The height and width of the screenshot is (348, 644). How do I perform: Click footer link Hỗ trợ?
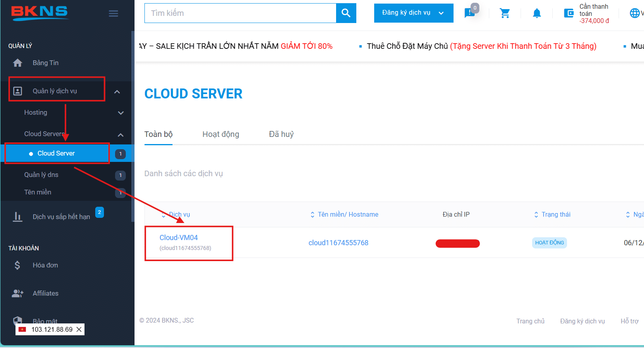(630, 321)
